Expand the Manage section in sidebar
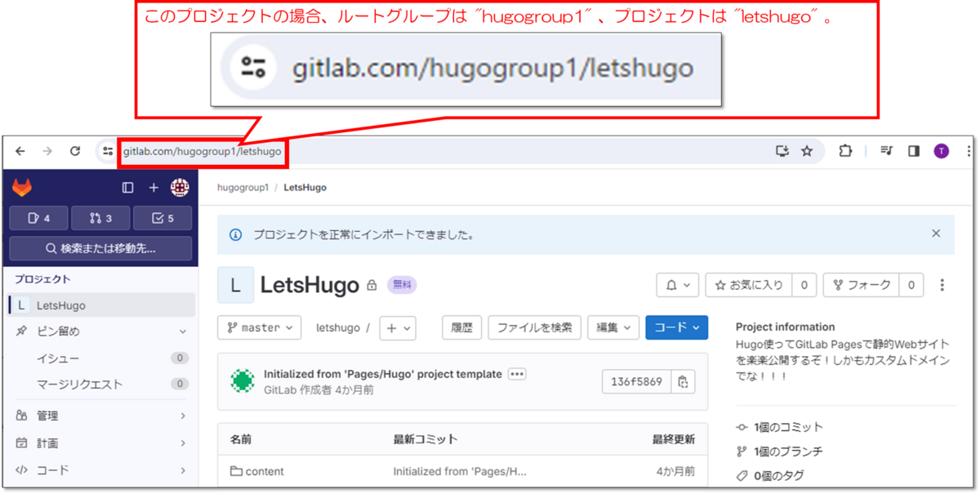Image resolution: width=980 pixels, height=494 pixels. (102, 416)
